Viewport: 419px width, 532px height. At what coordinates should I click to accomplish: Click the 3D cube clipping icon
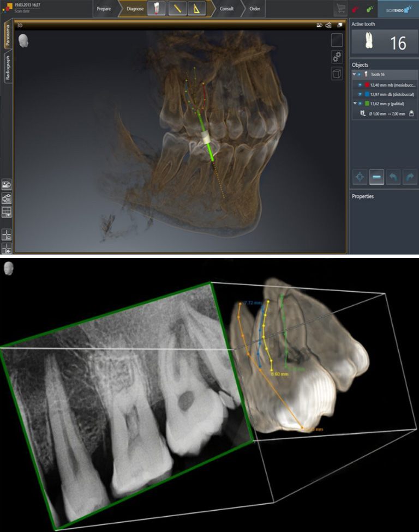tap(337, 74)
